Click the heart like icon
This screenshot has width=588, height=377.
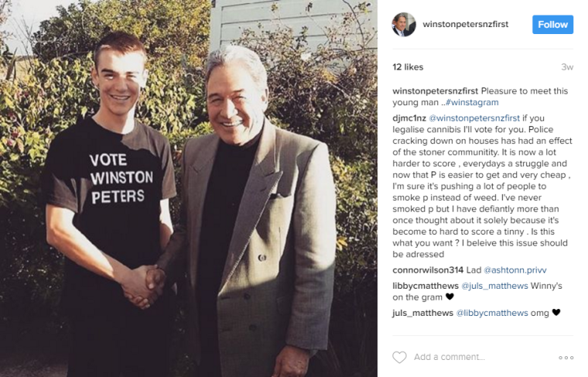point(399,357)
